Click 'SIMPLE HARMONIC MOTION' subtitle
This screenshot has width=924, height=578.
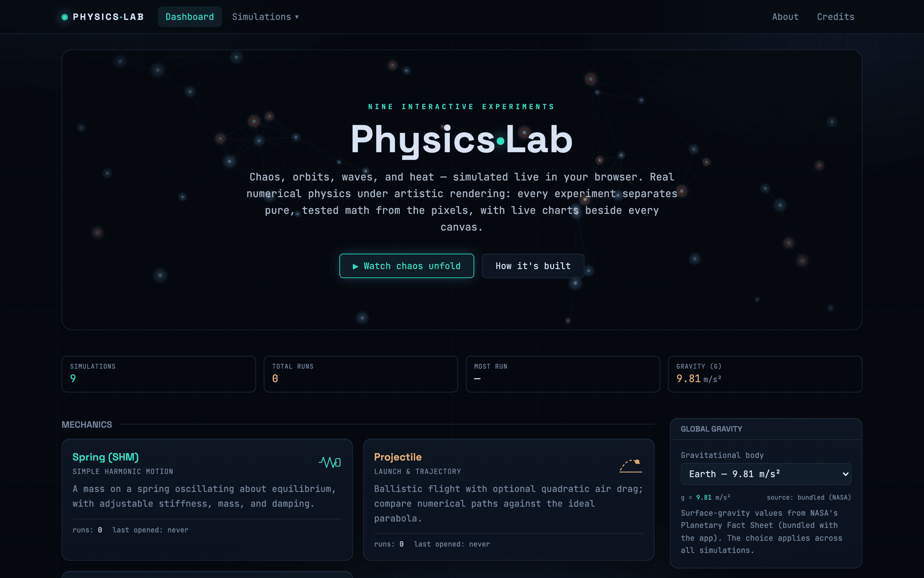pyautogui.click(x=123, y=471)
